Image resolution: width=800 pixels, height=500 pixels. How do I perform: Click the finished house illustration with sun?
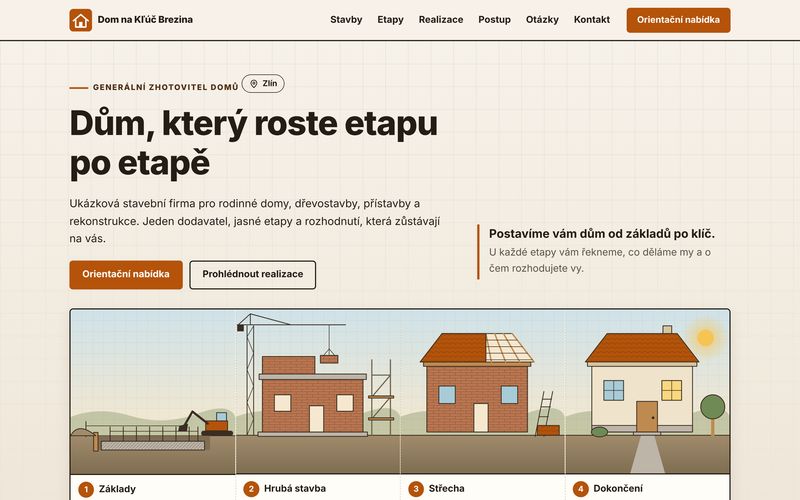(647, 392)
